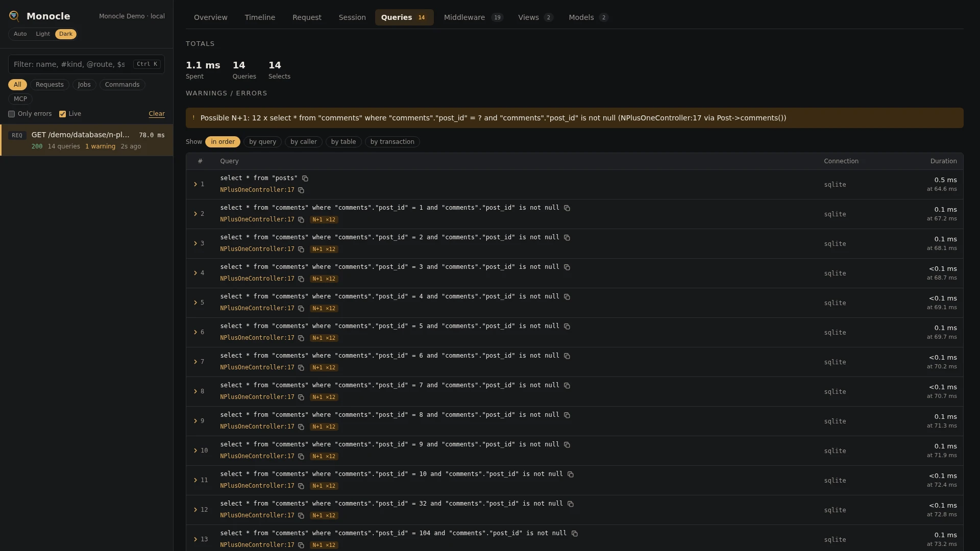Expand query row 2

point(195,214)
